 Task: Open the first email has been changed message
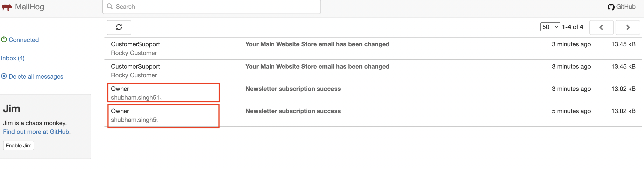(317, 44)
